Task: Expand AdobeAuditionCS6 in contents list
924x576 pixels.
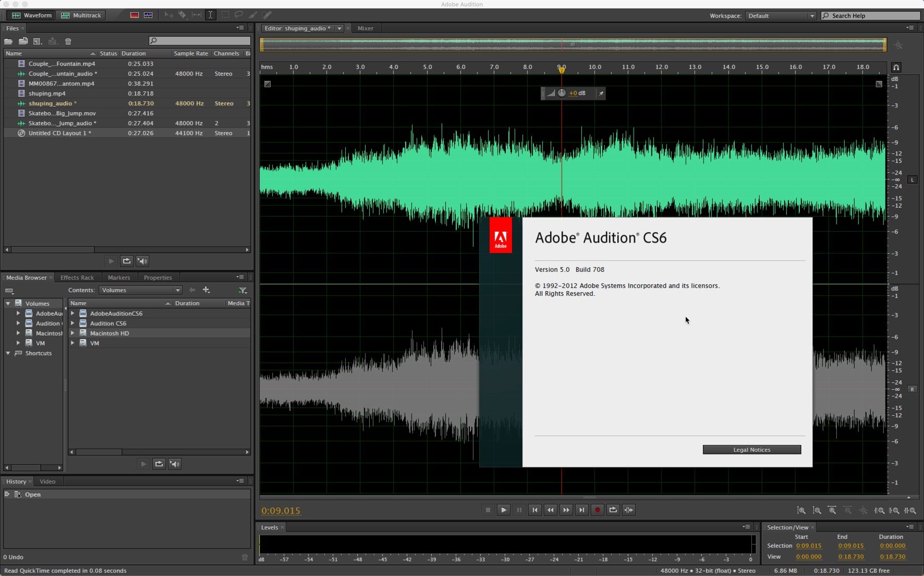Action: point(72,313)
